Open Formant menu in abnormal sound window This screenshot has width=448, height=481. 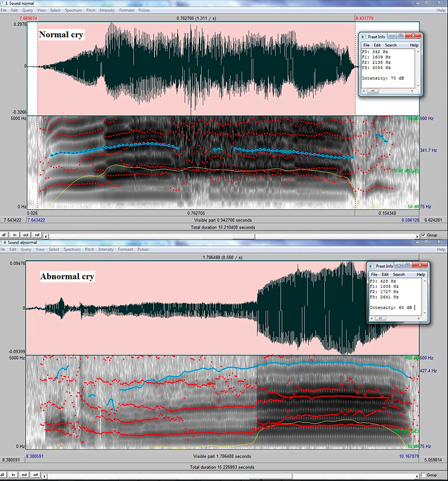[125, 249]
